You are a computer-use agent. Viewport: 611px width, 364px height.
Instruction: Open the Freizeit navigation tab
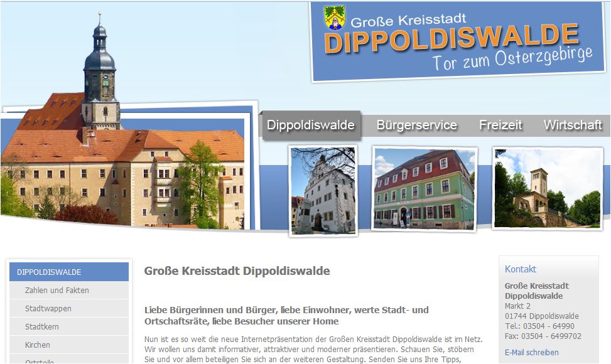(x=500, y=125)
